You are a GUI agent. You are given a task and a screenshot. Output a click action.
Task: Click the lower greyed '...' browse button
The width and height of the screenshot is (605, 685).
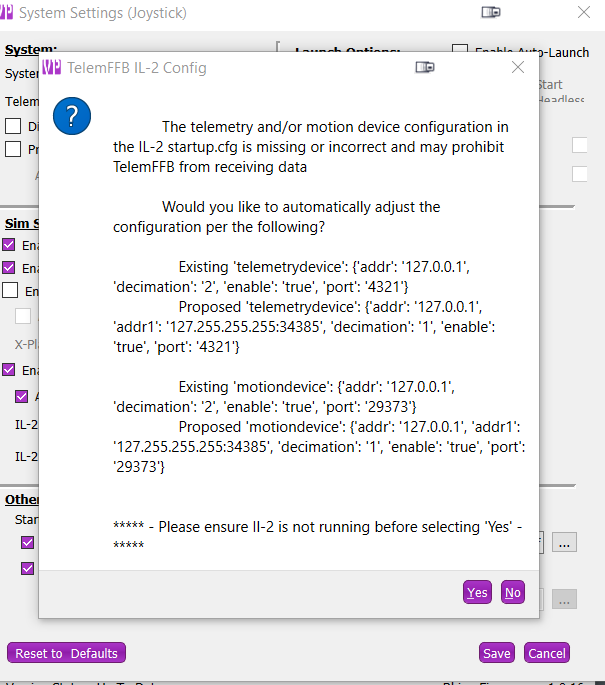(564, 599)
